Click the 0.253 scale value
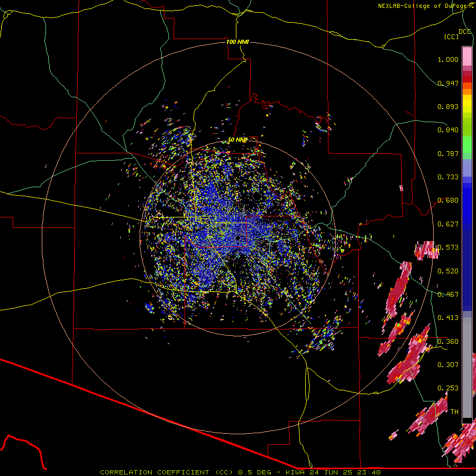The image size is (476, 476). click(x=448, y=388)
